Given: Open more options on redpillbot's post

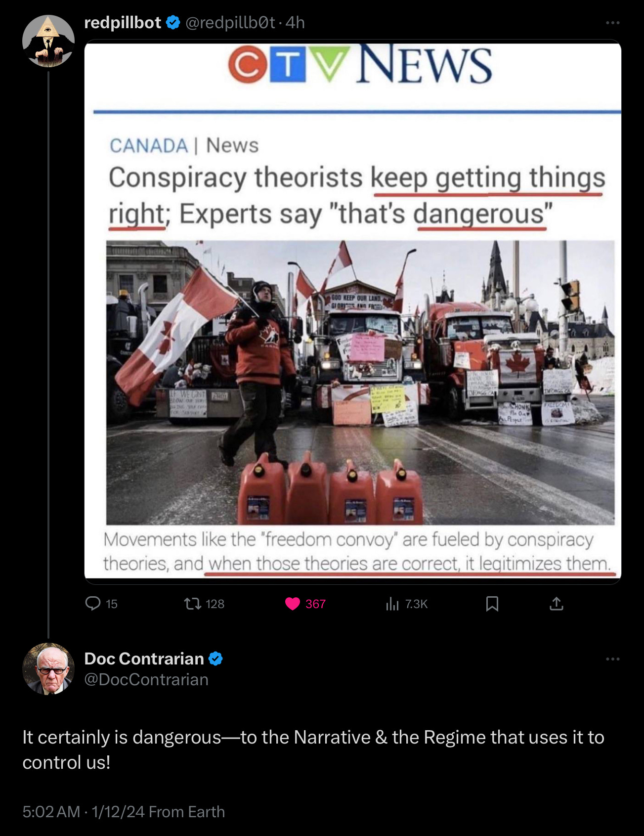Looking at the screenshot, I should (x=612, y=23).
